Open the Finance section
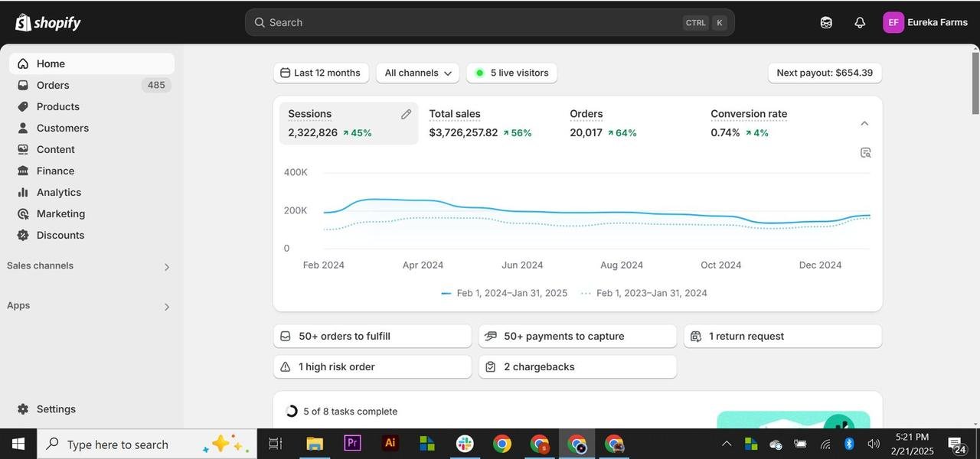Screen dimensions: 980x459 click(x=55, y=171)
